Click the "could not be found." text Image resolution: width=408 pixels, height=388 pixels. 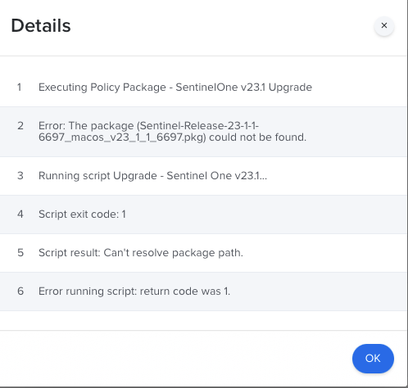click(258, 137)
